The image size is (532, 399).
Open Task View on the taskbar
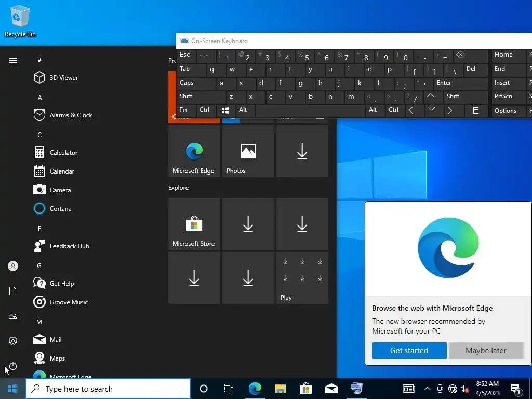(229, 389)
